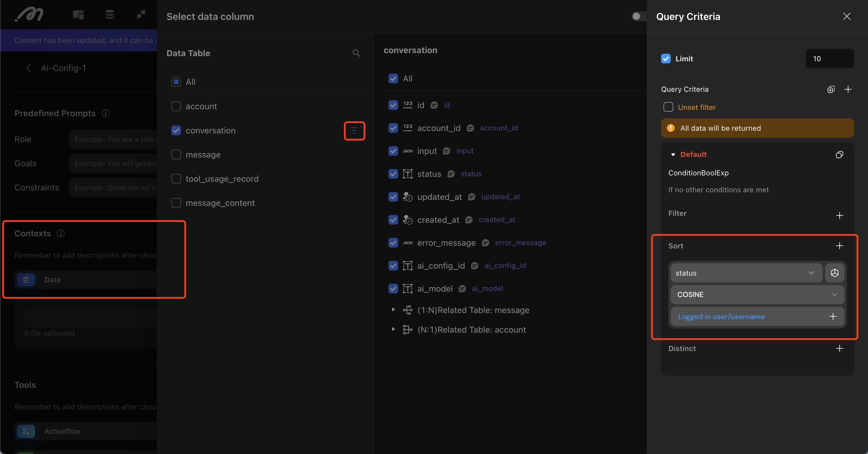Toggle the switch in Select data column header
Image resolution: width=868 pixels, height=454 pixels.
tap(639, 16)
